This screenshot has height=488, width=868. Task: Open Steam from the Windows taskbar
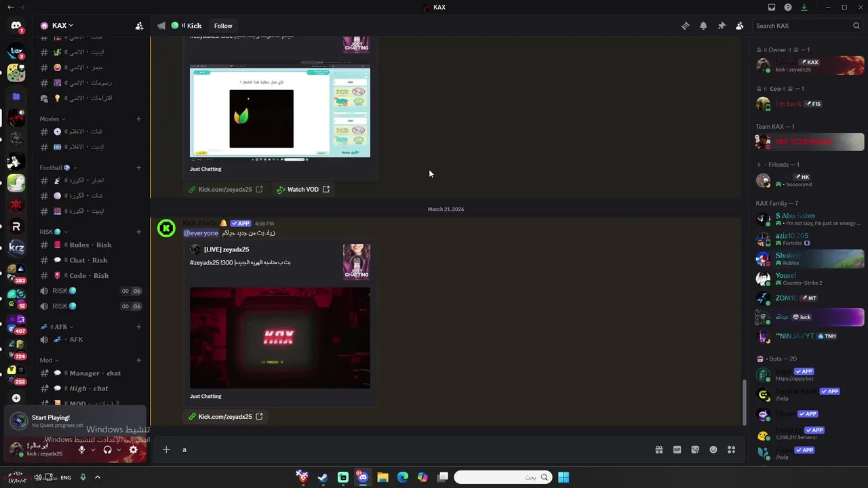(323, 477)
